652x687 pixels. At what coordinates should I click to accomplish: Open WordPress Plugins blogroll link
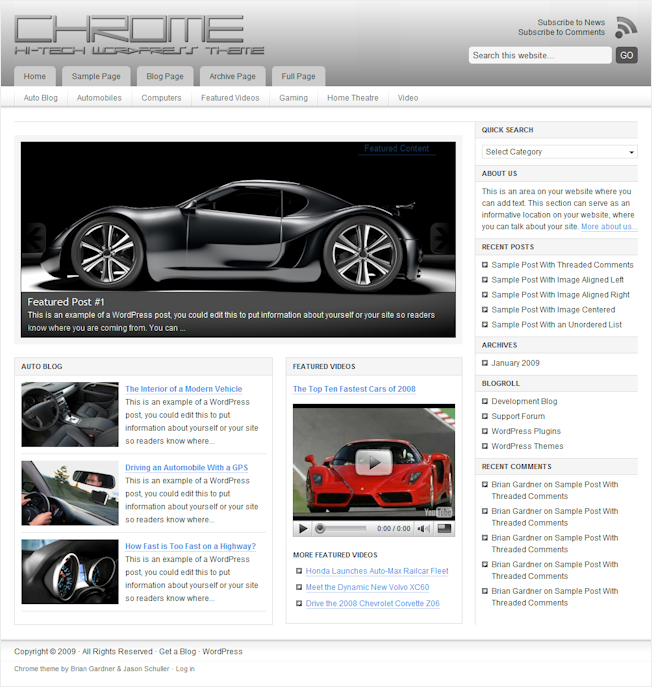526,431
